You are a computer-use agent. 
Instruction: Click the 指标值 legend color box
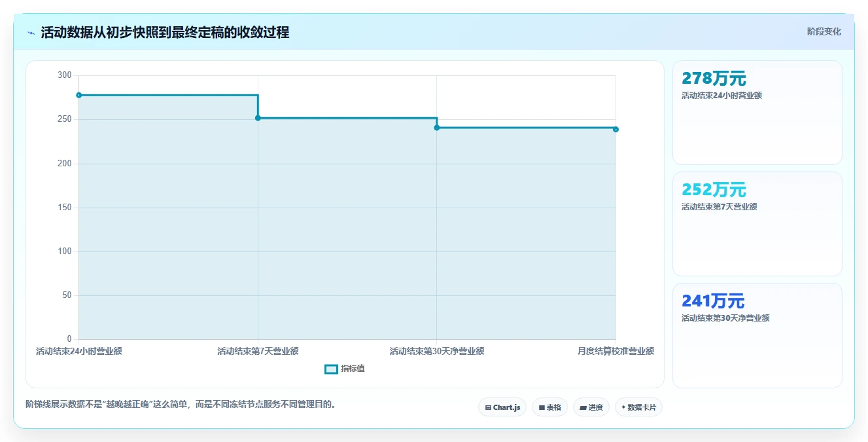(331, 369)
